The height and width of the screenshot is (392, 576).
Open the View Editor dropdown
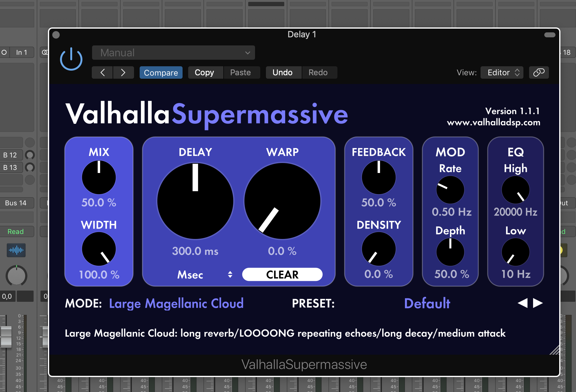[502, 72]
